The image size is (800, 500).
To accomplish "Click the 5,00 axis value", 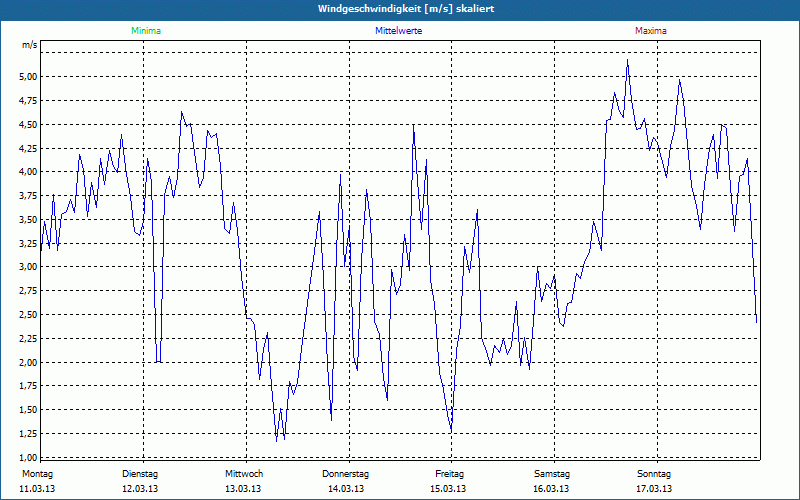I will pos(29,77).
